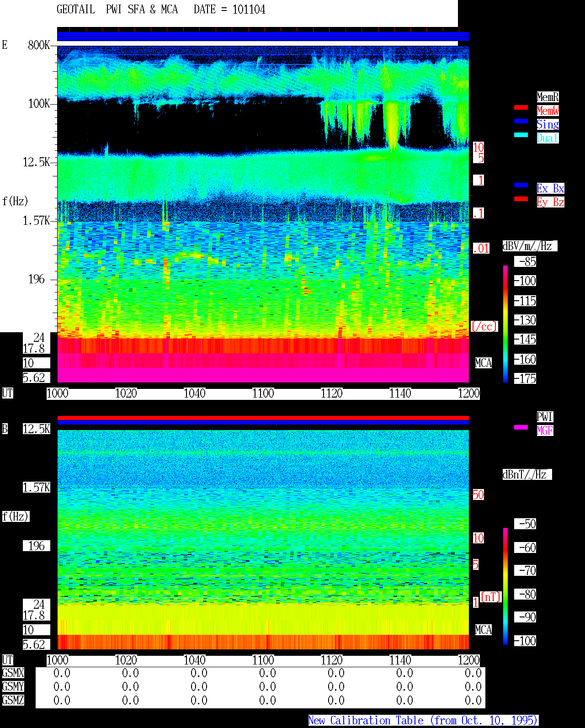Click the blue Ex Bx legend swatch
Image resolution: width=585 pixels, height=728 pixels.
point(521,185)
